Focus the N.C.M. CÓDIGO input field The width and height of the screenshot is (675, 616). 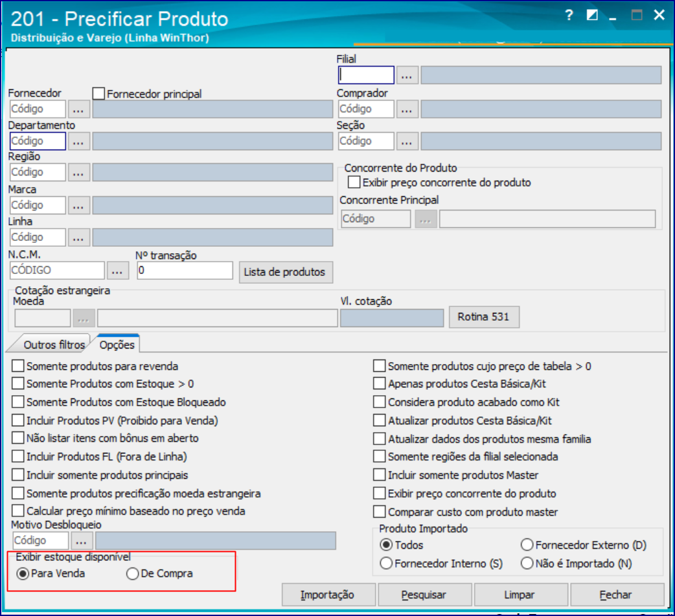57,271
